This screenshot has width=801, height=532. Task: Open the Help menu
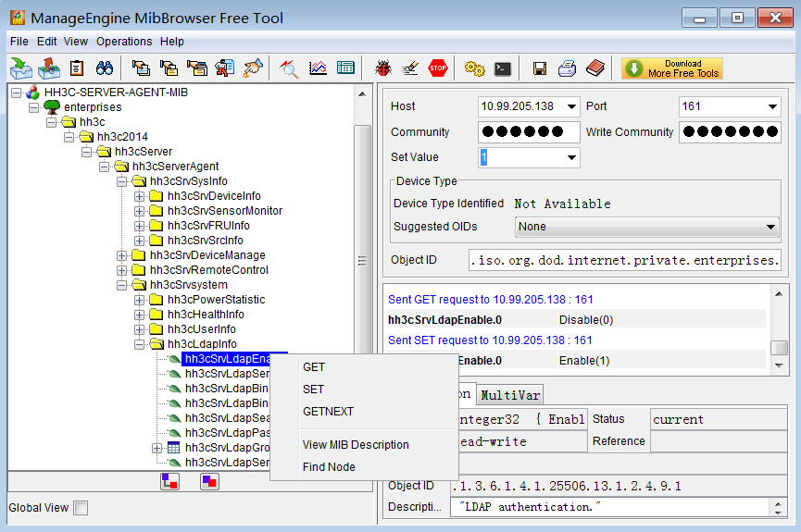click(171, 42)
